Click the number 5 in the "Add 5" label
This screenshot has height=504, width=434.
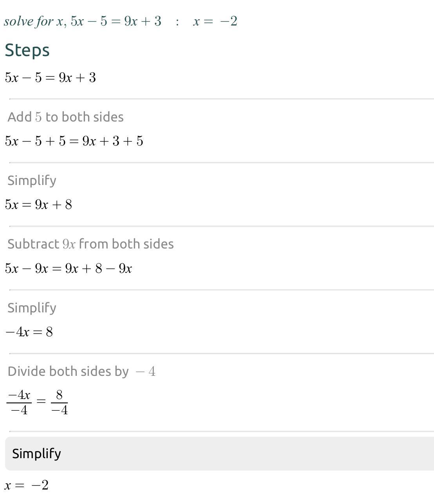(x=38, y=117)
